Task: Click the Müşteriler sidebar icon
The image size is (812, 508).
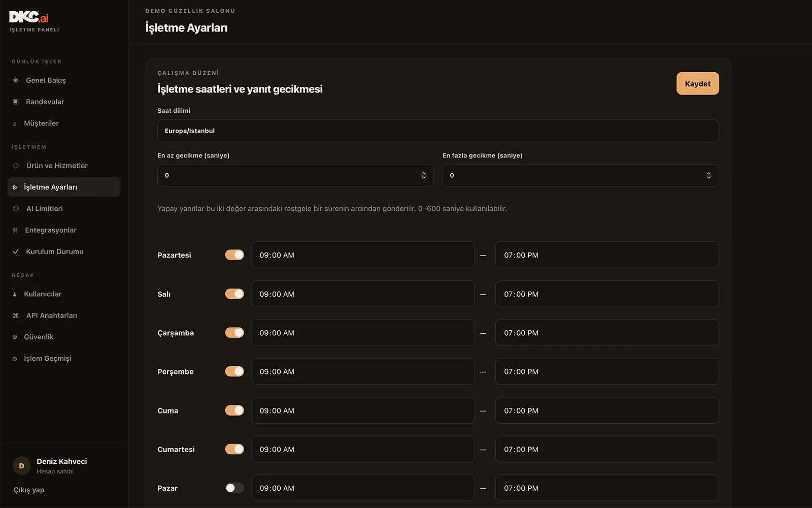Action: (15, 123)
